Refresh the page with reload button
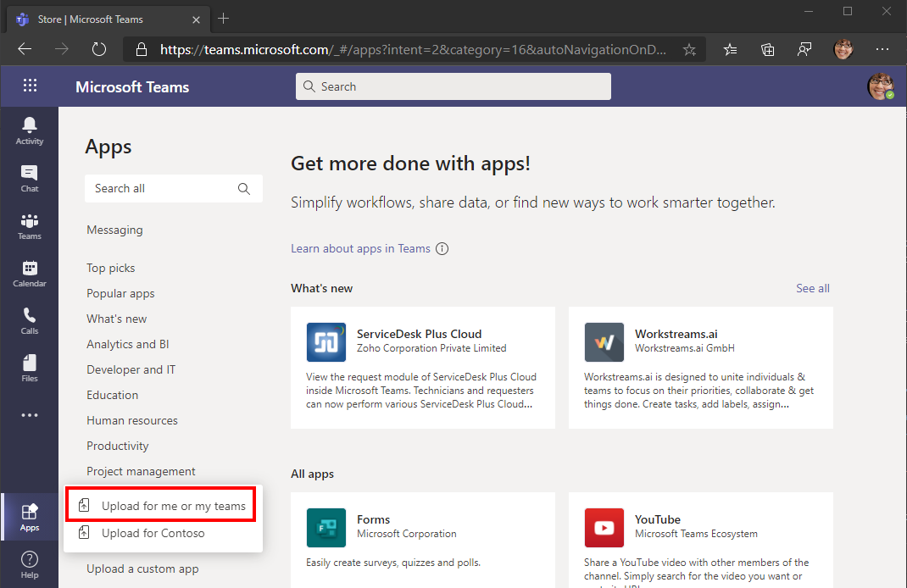This screenshot has height=588, width=907. (99, 50)
